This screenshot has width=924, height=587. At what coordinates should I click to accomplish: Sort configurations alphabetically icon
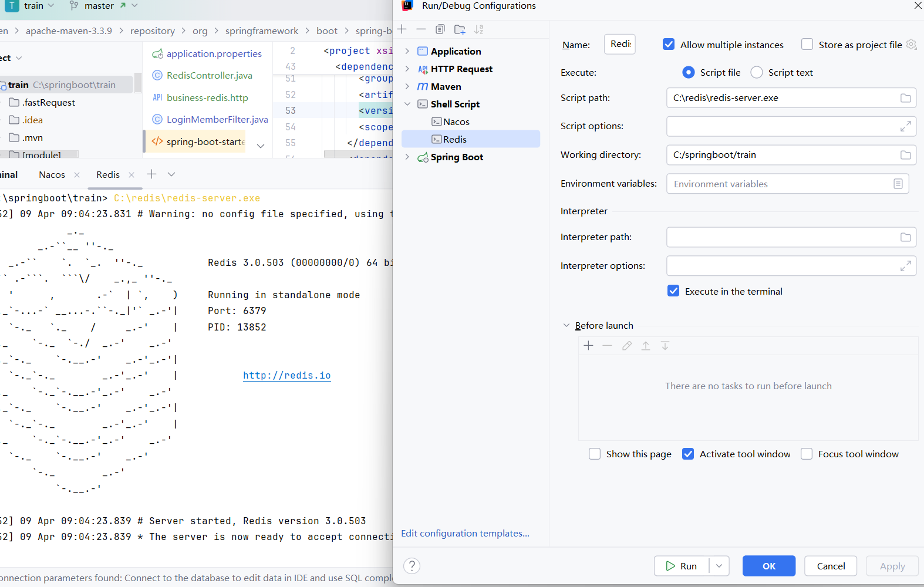tap(479, 29)
